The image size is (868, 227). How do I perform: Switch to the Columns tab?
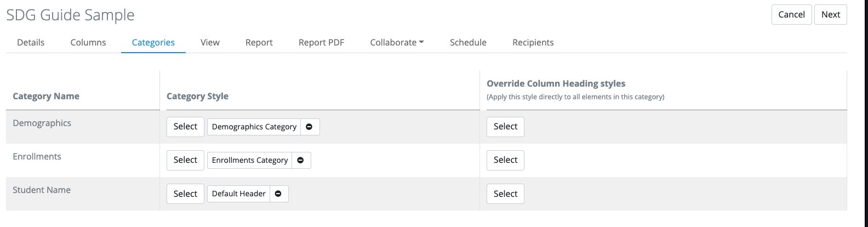(x=88, y=42)
